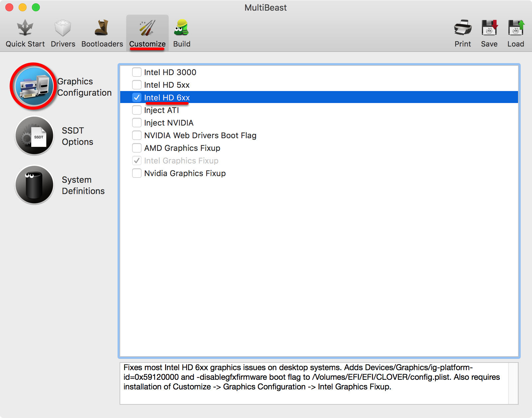Image resolution: width=532 pixels, height=418 pixels.
Task: Select the Customize tools icon
Action: [x=147, y=28]
